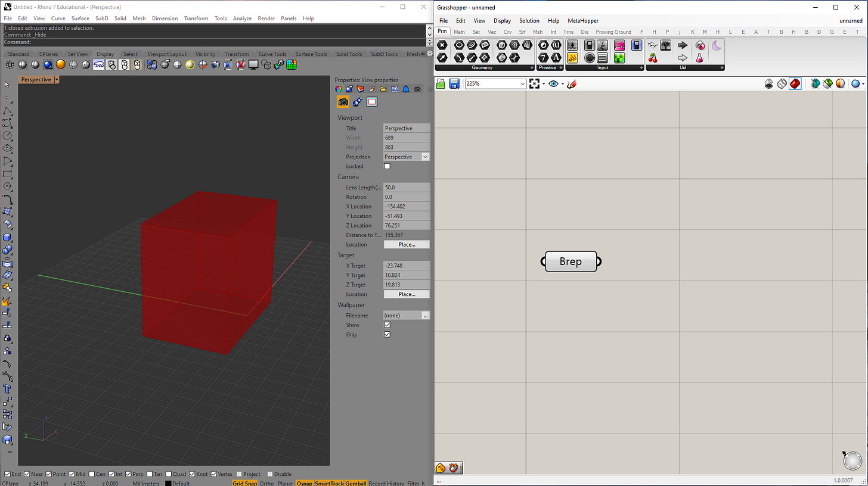This screenshot has width=868, height=486.
Task: Click the monitor screen icon in Display toolbar
Action: (253, 64)
